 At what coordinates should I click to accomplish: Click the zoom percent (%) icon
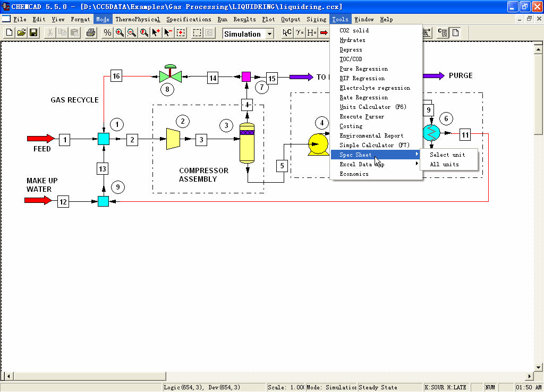107,32
